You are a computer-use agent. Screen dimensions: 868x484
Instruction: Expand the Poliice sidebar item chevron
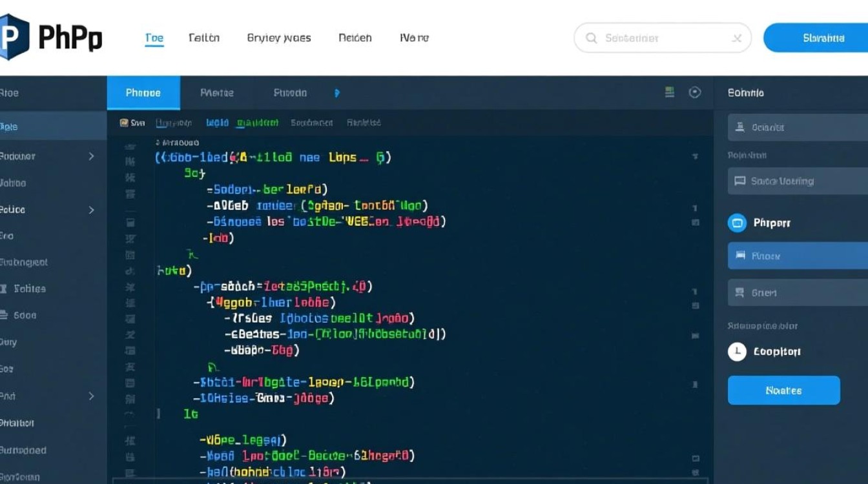coord(91,210)
